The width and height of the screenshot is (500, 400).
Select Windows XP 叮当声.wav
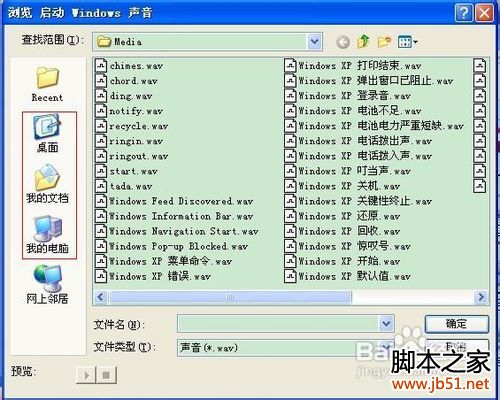[348, 171]
